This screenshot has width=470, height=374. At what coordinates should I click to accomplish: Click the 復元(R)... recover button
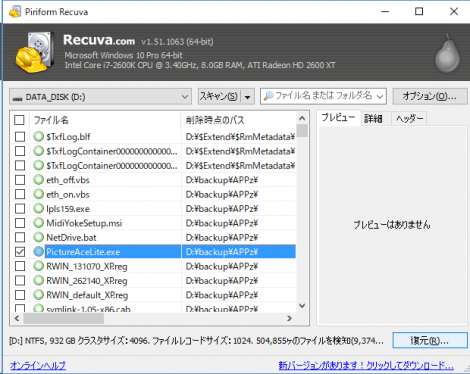tap(430, 340)
